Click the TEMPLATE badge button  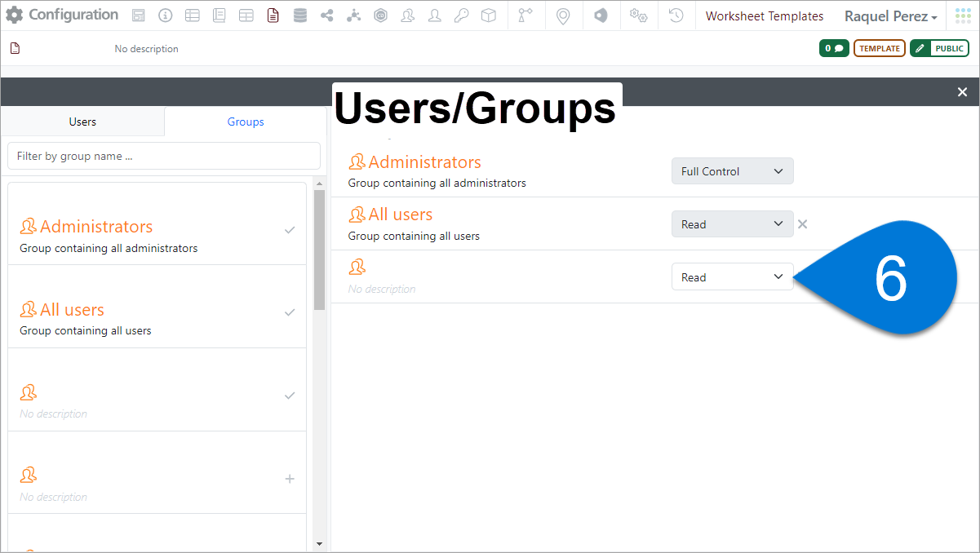click(x=879, y=49)
